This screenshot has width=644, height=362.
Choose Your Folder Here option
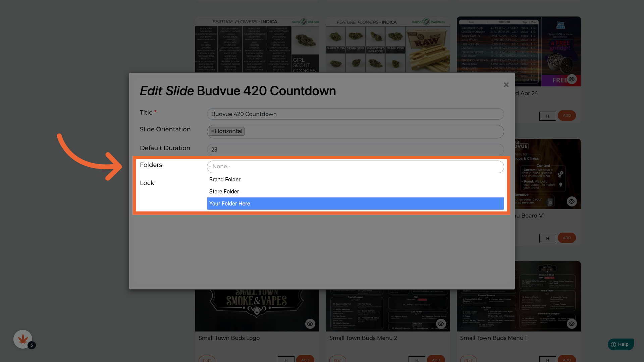click(229, 204)
